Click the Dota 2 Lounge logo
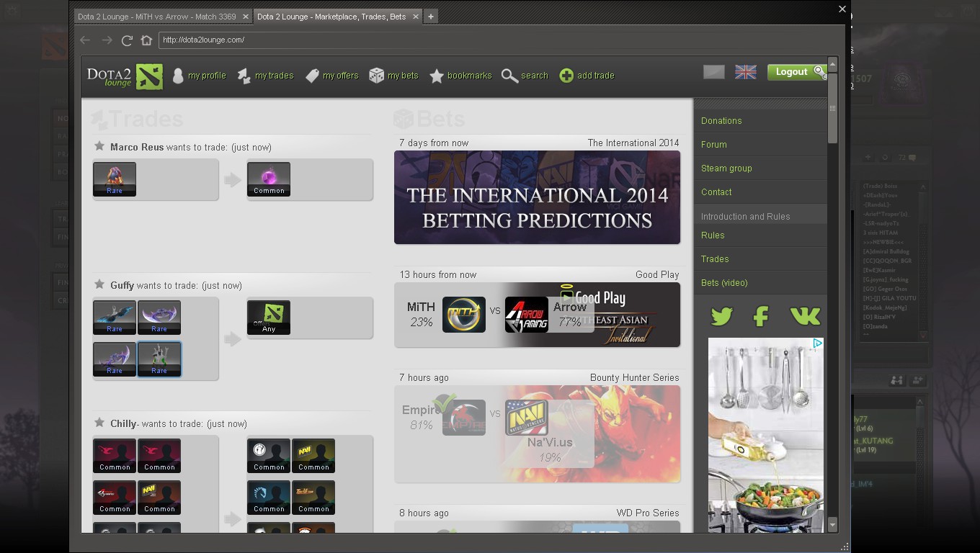980x553 pixels. tap(125, 76)
